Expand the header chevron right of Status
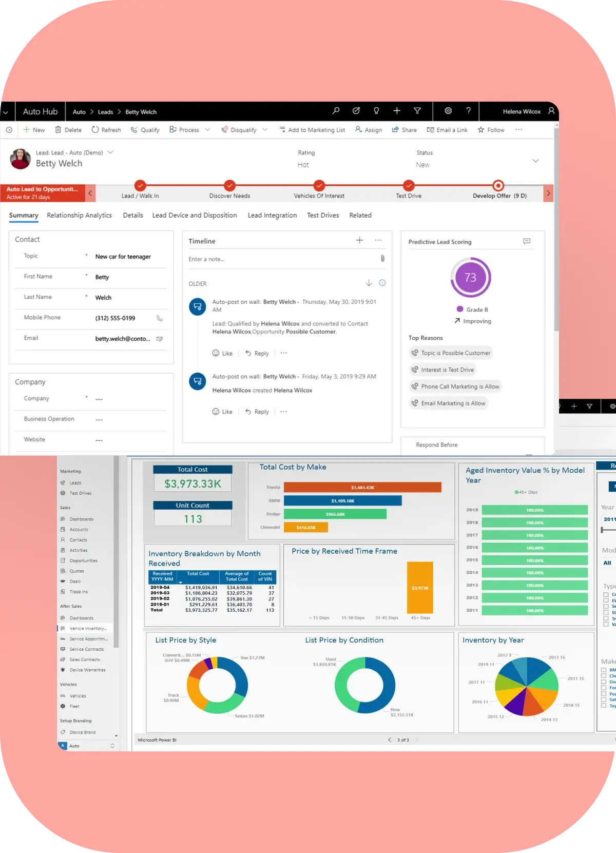This screenshot has height=853, width=616. pyautogui.click(x=535, y=161)
